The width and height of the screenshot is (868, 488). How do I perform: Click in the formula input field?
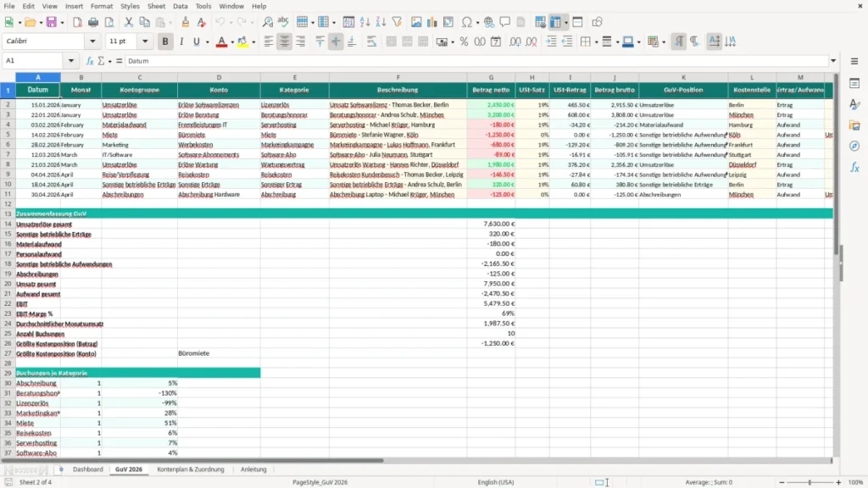coord(476,61)
